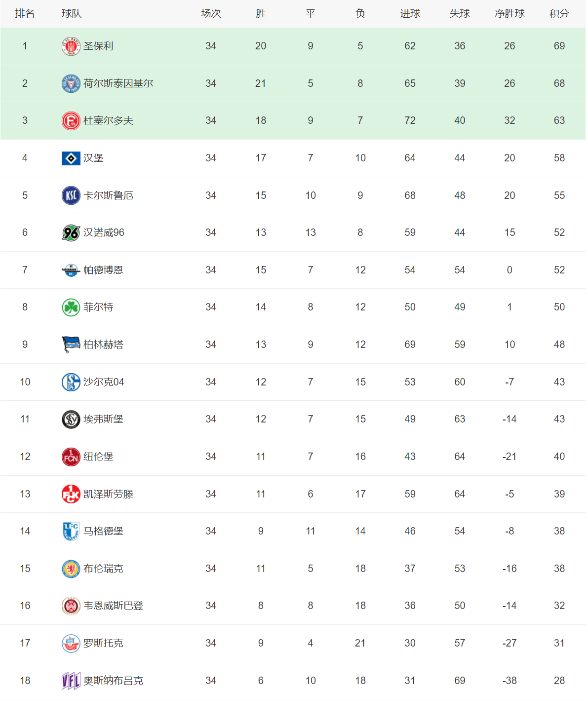This screenshot has height=723, width=588.
Task: Open the 马格德堡 team name link
Action: (x=103, y=531)
